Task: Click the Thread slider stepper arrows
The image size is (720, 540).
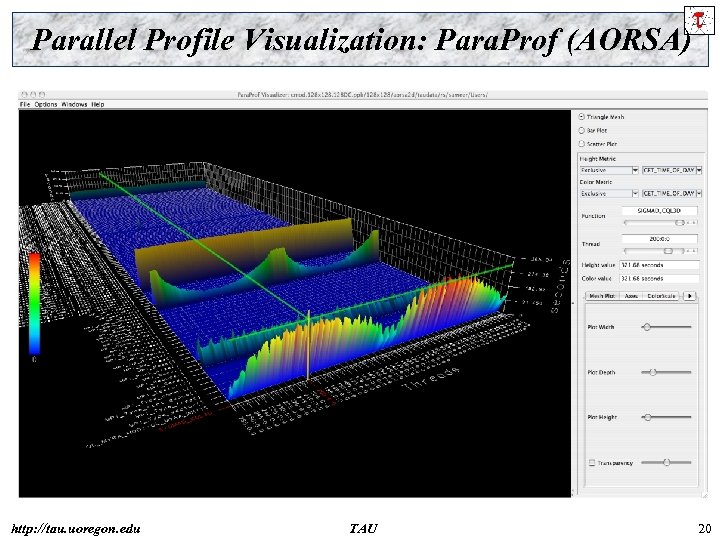Action: pyautogui.click(x=692, y=251)
